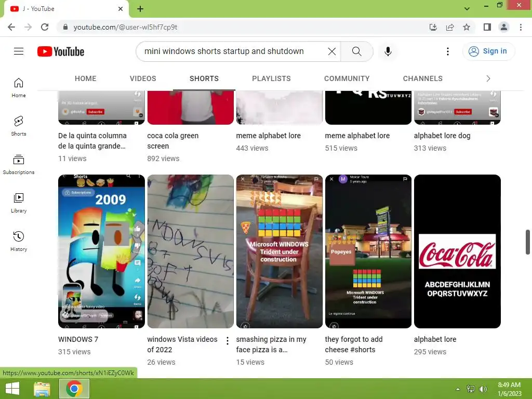This screenshot has height=399, width=532.
Task: Click the Chrome taskbar icon
Action: point(74,389)
